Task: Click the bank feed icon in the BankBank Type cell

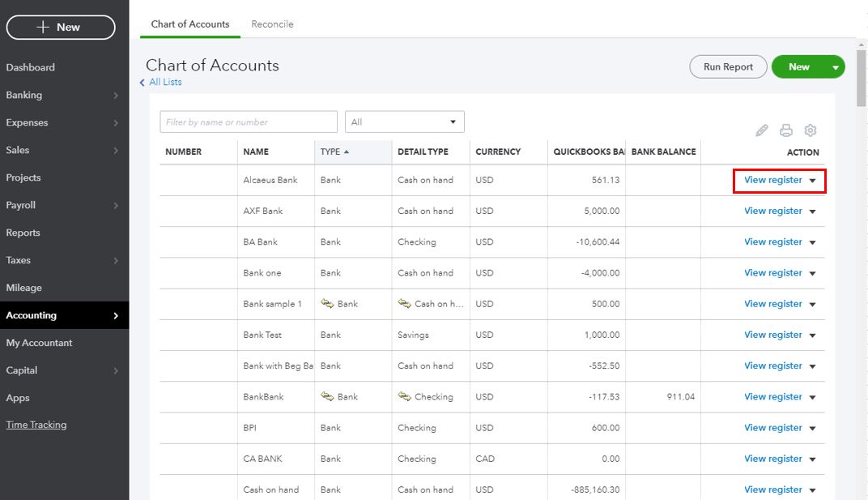Action: (328, 397)
